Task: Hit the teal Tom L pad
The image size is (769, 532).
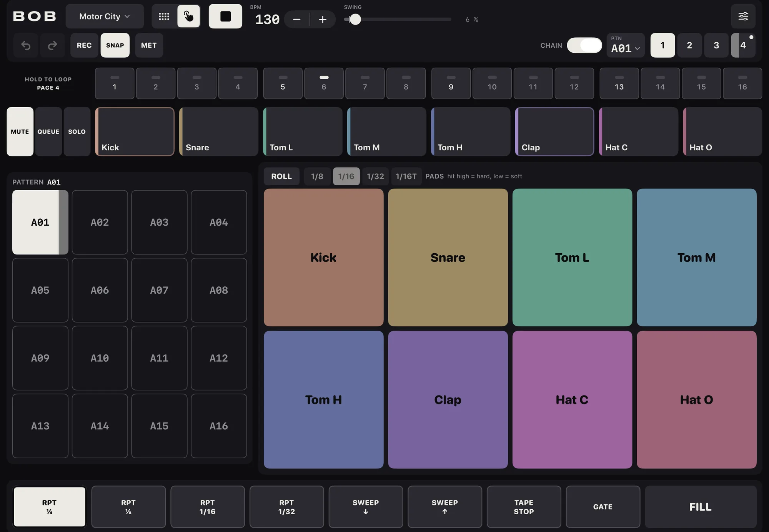Action: (x=572, y=258)
